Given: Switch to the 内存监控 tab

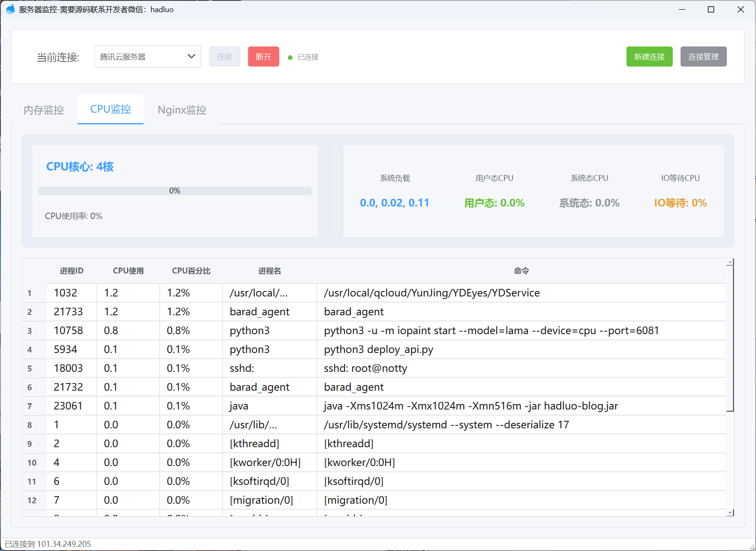Looking at the screenshot, I should coord(44,110).
